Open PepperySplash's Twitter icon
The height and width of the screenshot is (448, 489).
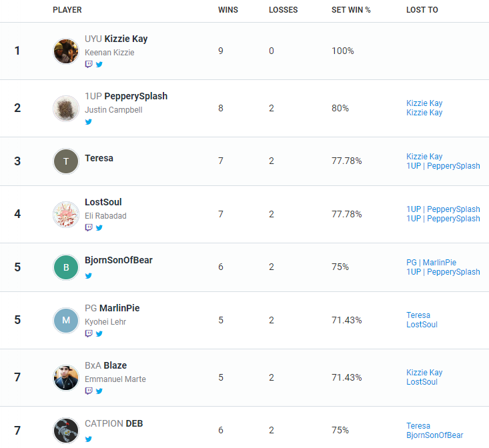tap(89, 121)
